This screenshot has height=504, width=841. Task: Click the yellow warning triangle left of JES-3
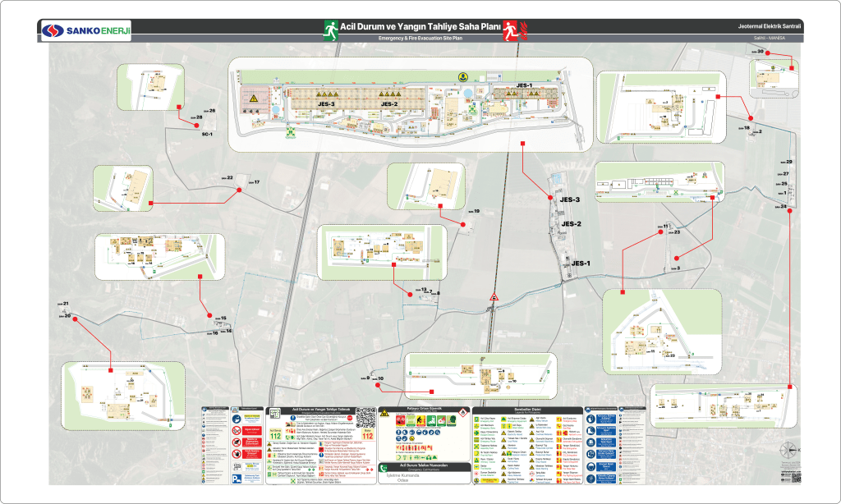click(x=254, y=99)
